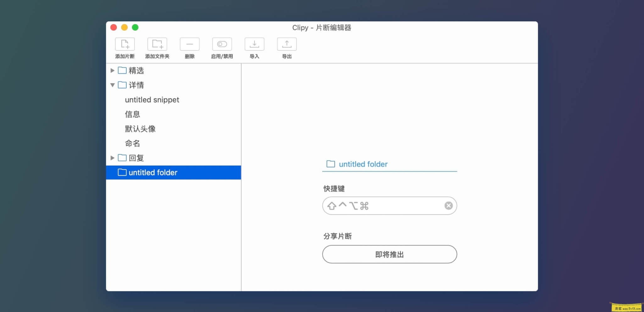
Task: Click the folder icon next to 精选
Action: tap(122, 70)
